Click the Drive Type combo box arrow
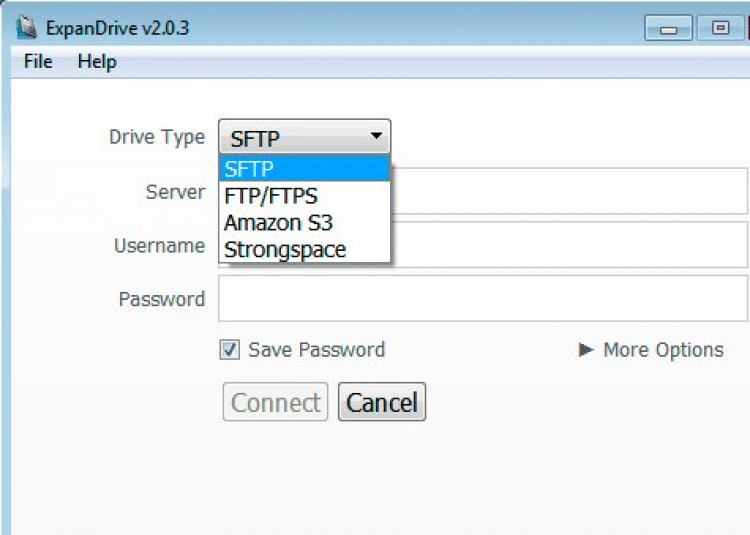Viewport: 750px width, 535px height. pyautogui.click(x=376, y=136)
